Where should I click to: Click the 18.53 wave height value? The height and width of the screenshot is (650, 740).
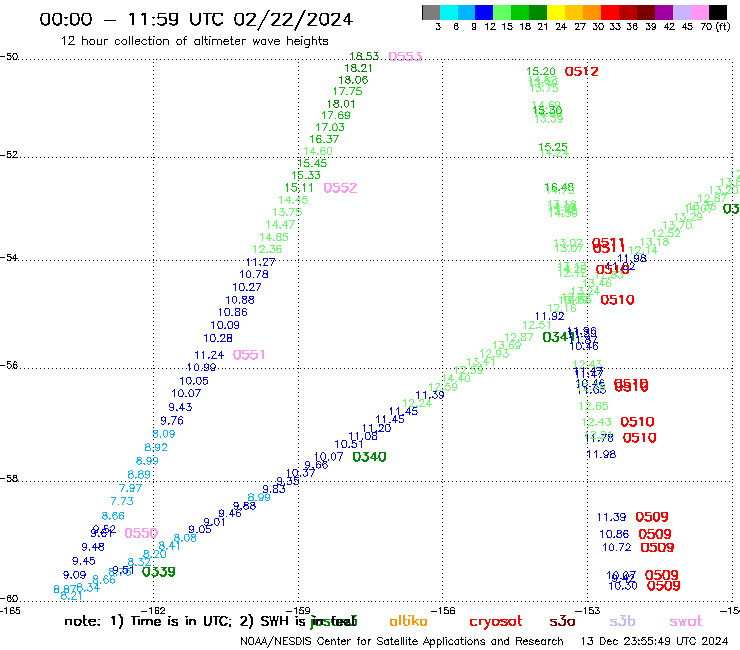(364, 56)
